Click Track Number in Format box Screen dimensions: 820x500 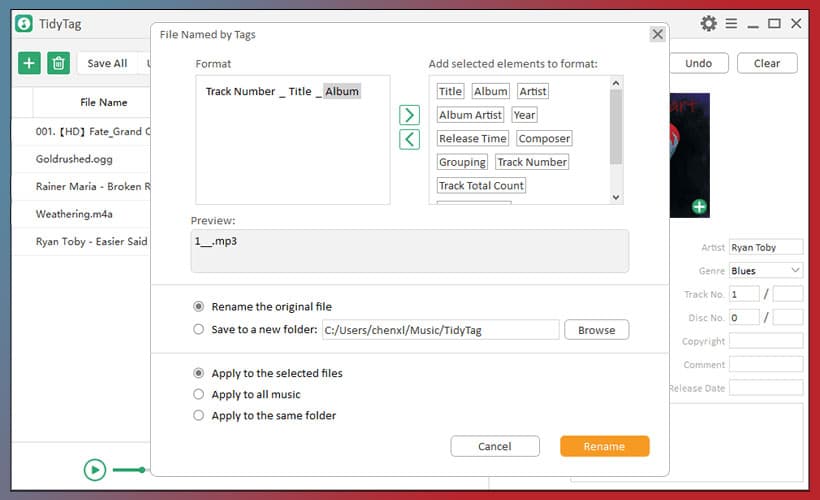[x=241, y=92]
